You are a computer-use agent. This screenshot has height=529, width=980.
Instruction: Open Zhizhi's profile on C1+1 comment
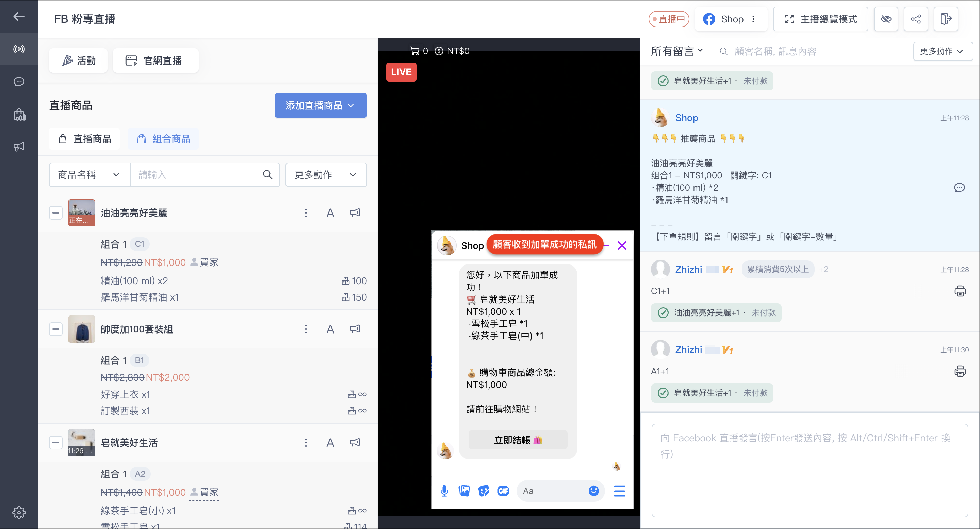[x=688, y=270]
